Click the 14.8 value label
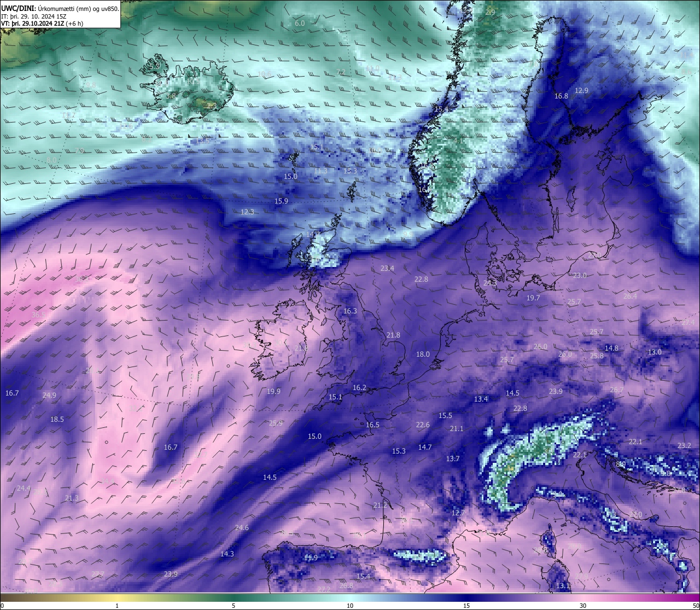Screen dimensions: 700x610 coord(611,348)
